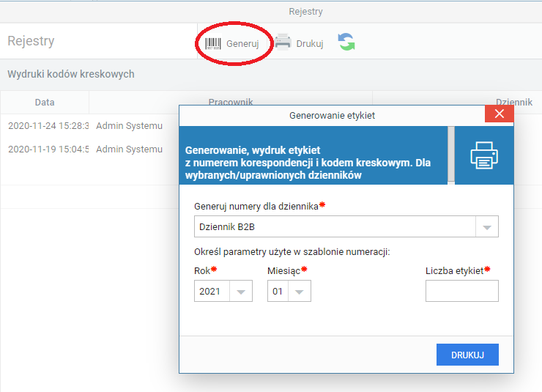Click the Liczba etykiet label

point(454,270)
